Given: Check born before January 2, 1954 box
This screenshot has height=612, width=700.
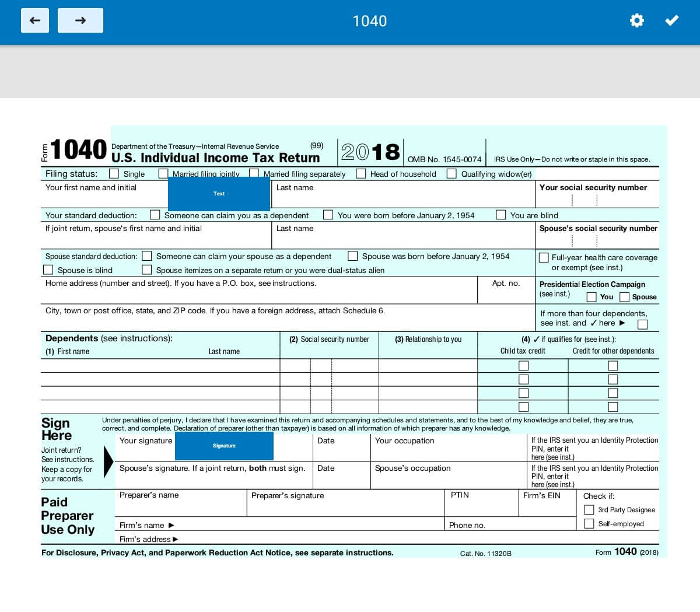Looking at the screenshot, I should (x=328, y=215).
